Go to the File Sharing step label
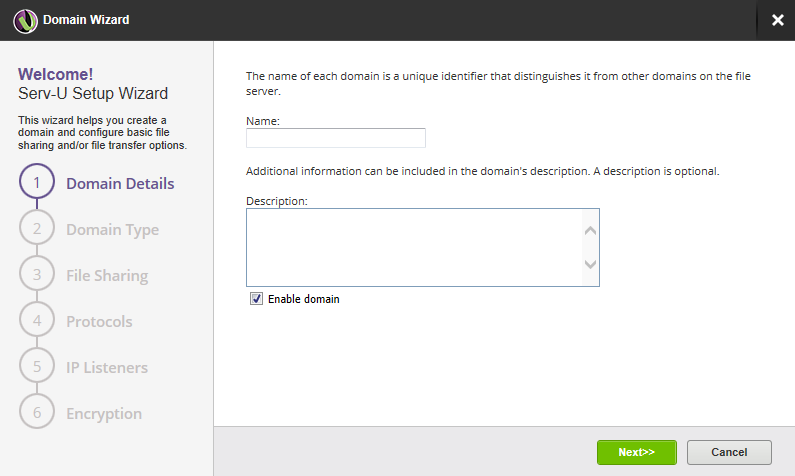Screen dimensions: 795x476 click(x=107, y=276)
